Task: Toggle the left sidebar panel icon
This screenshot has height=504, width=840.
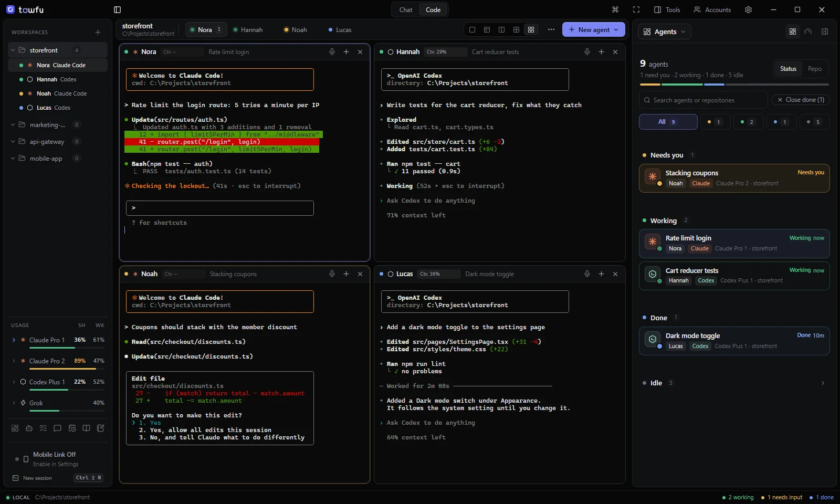Action: pos(117,9)
